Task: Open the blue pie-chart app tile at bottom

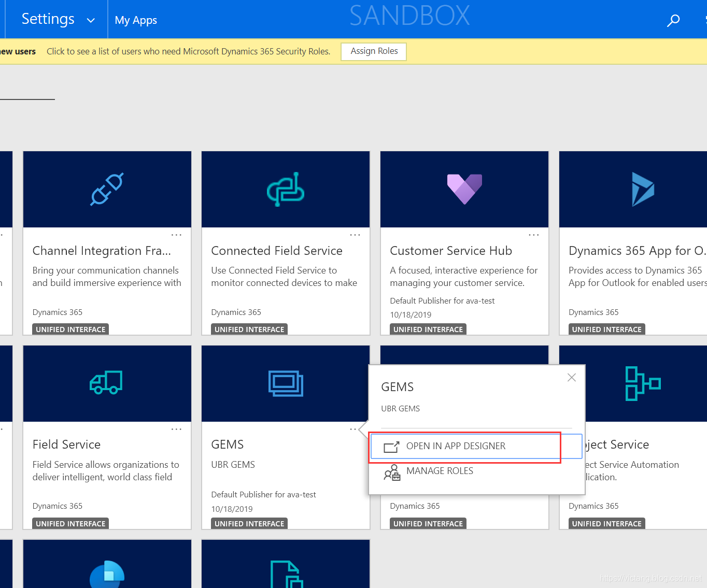Action: click(x=107, y=564)
